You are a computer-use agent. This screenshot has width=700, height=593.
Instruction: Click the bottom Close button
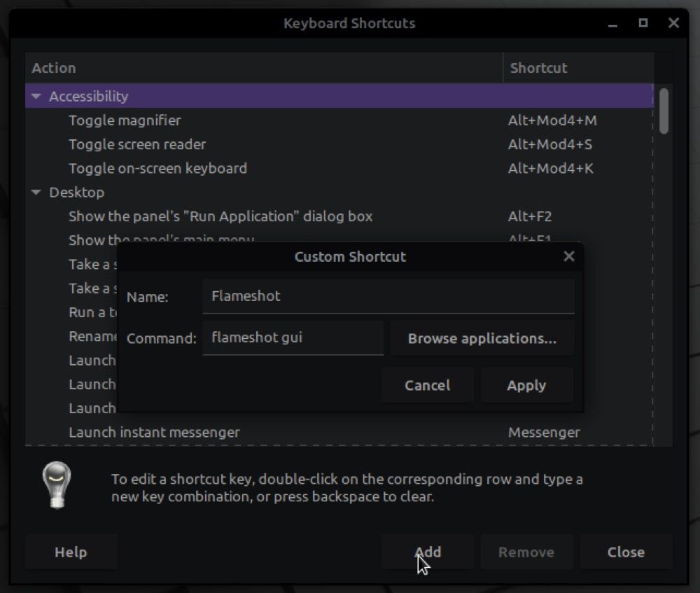(x=626, y=552)
